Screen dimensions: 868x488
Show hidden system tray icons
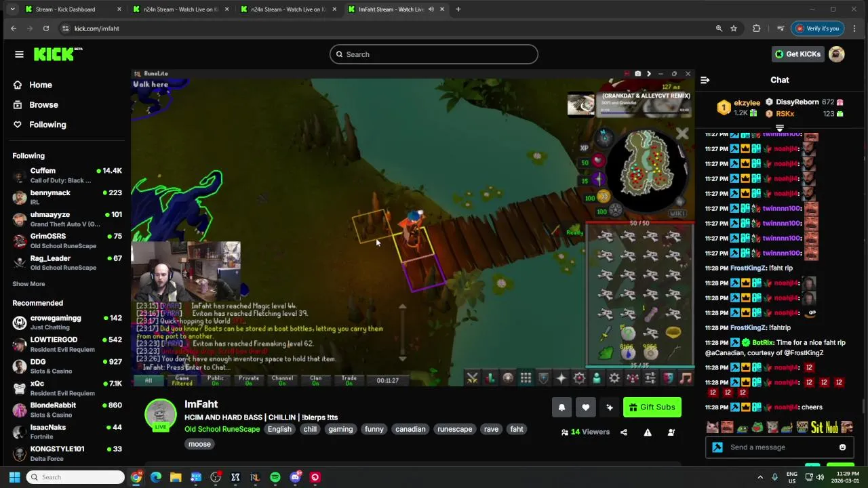pyautogui.click(x=761, y=477)
